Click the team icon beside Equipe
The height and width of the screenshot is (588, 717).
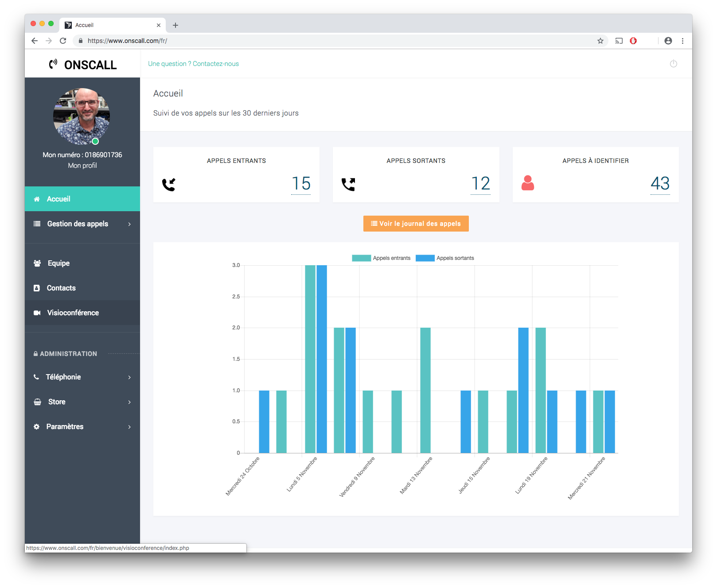[x=37, y=263]
